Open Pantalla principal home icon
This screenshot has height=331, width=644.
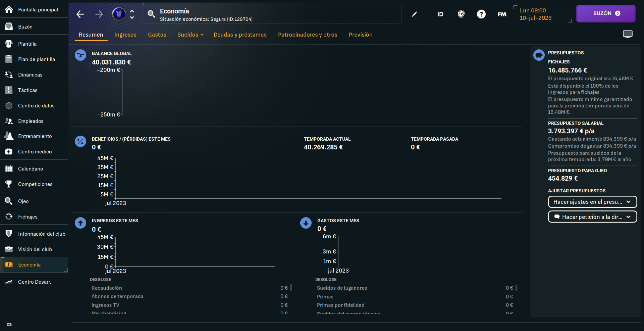(9, 9)
